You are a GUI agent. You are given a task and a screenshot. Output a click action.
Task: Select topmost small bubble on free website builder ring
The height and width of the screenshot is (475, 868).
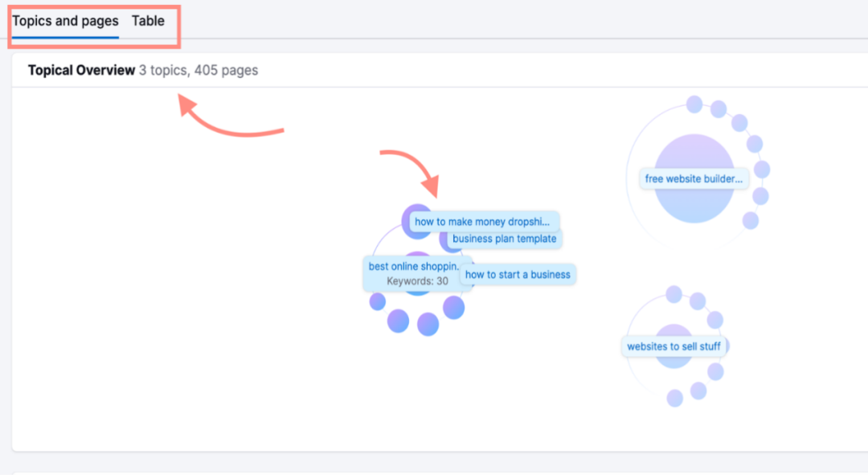click(x=694, y=105)
